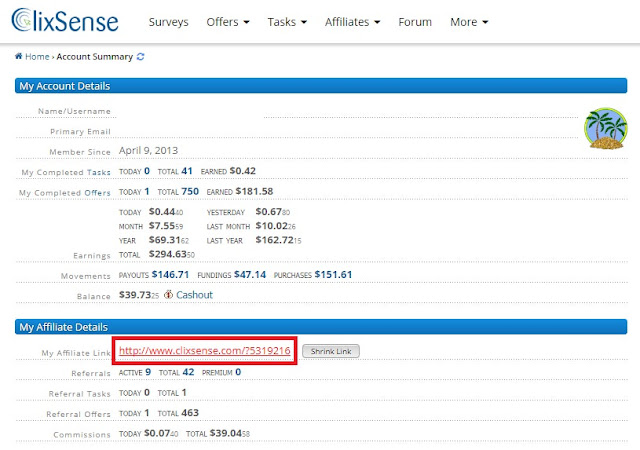
Task: Expand the Tasks dropdown menu
Action: click(x=287, y=22)
